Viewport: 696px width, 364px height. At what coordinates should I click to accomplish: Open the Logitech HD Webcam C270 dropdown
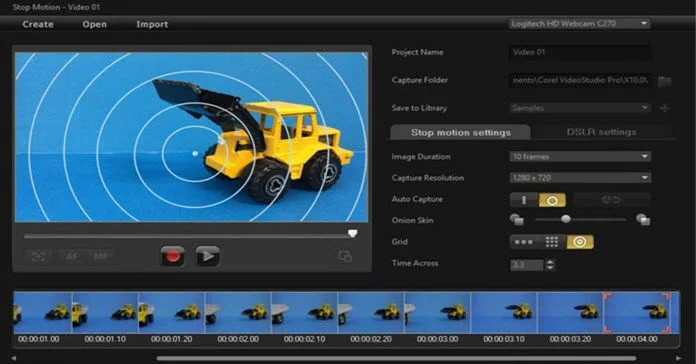(x=579, y=24)
